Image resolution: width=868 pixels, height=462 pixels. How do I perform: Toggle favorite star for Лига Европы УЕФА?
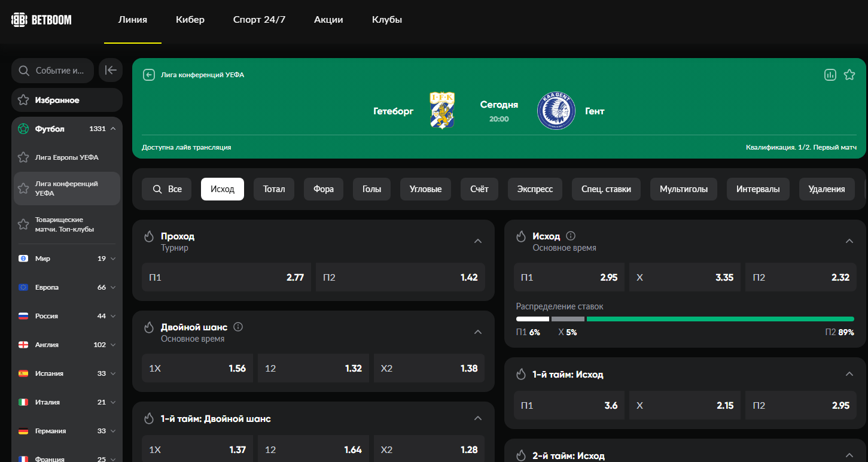click(23, 157)
